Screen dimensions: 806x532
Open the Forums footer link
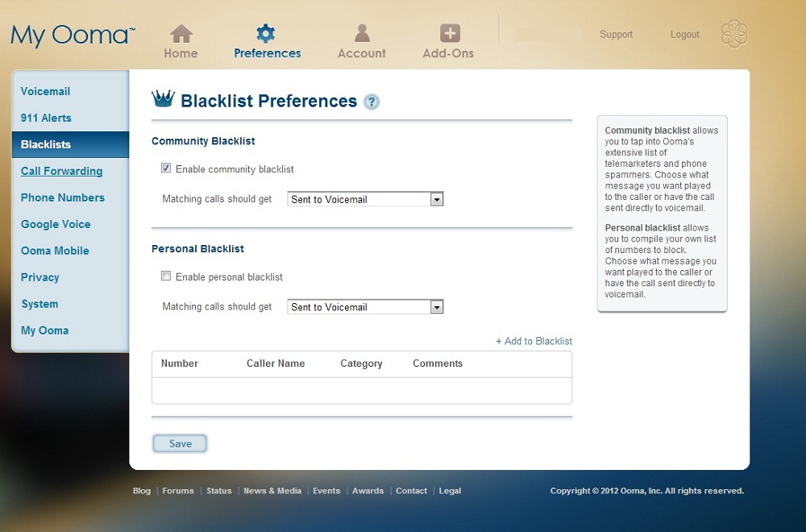[x=178, y=491]
